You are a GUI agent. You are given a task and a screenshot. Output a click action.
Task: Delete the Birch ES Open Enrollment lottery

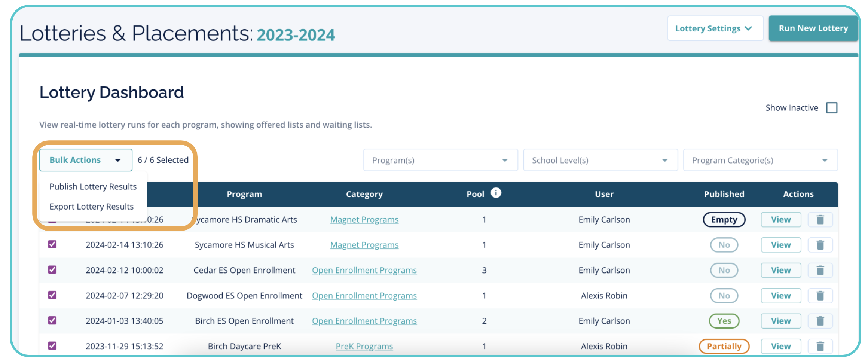[820, 321]
